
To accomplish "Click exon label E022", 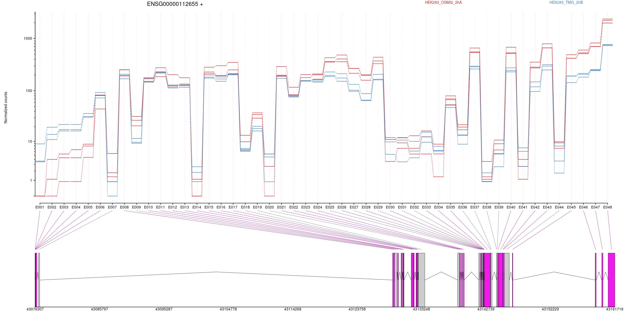I will [x=294, y=207].
